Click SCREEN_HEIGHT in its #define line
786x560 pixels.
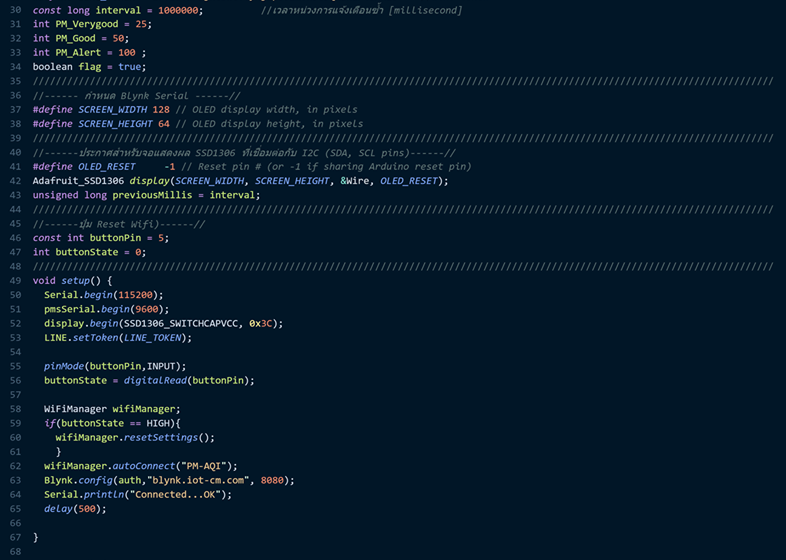pyautogui.click(x=115, y=124)
